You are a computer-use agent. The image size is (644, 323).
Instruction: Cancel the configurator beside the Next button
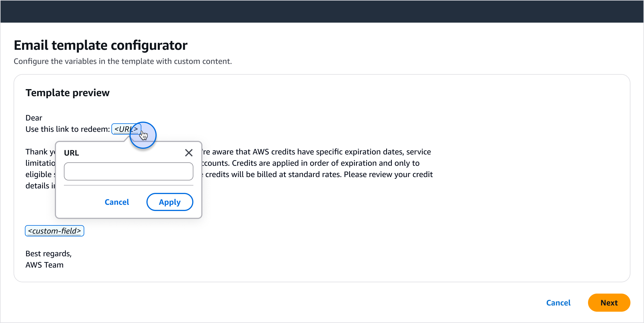[x=558, y=303]
